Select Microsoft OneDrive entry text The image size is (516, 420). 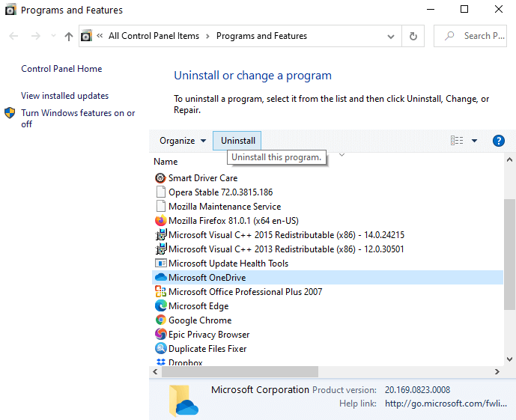tap(207, 277)
